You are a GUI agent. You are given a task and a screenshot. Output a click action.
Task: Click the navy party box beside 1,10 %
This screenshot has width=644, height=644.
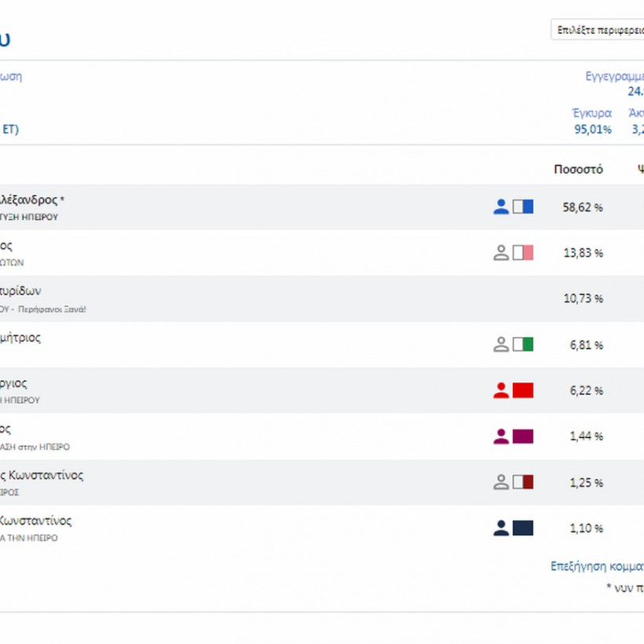pyautogui.click(x=523, y=528)
